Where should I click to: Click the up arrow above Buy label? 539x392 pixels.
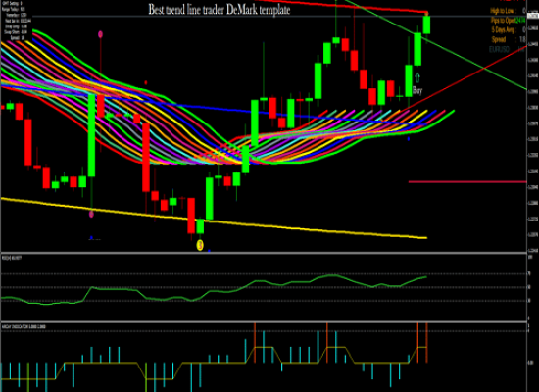(x=417, y=77)
